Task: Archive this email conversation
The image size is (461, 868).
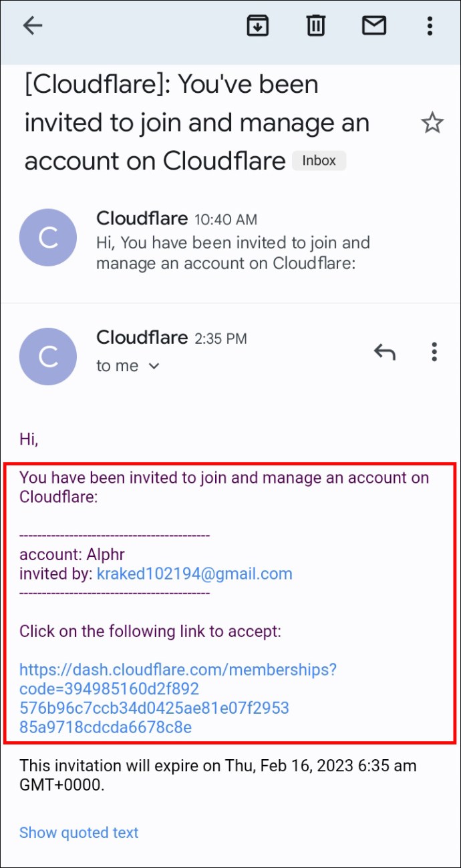Action: point(258,26)
